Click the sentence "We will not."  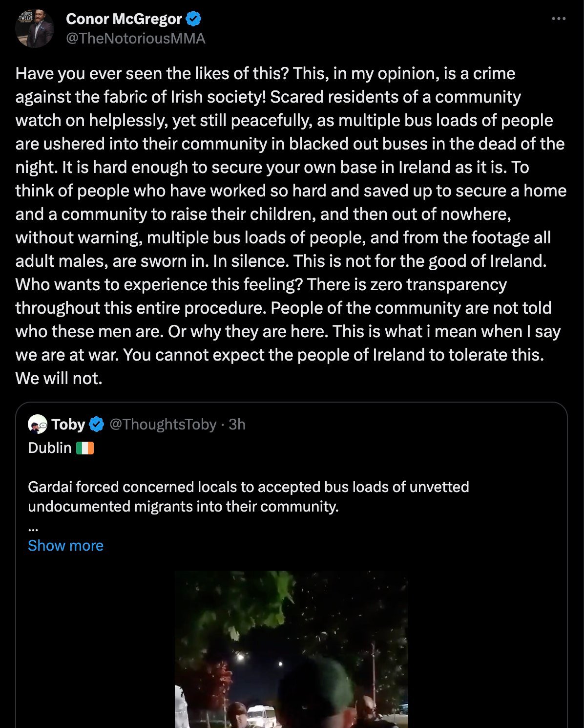click(59, 378)
